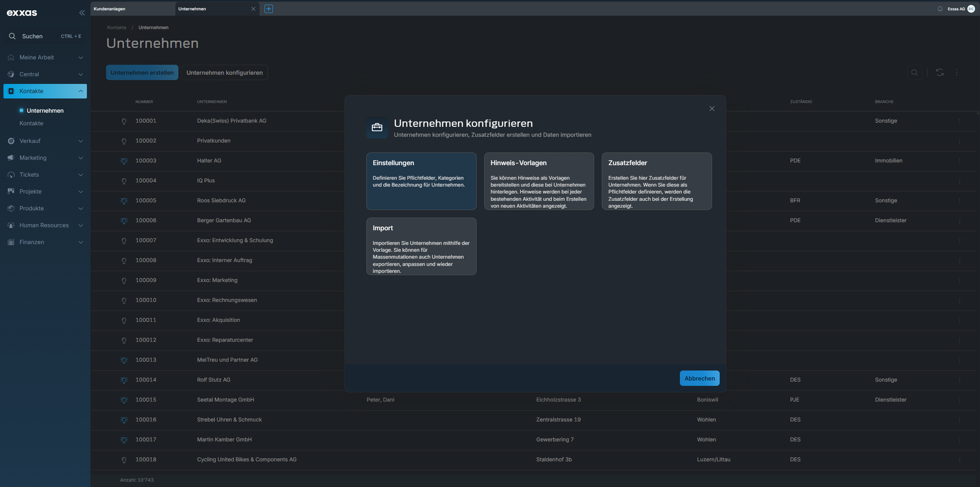Click the refresh list icon
Image resolution: width=980 pixels, height=487 pixels.
coord(939,72)
